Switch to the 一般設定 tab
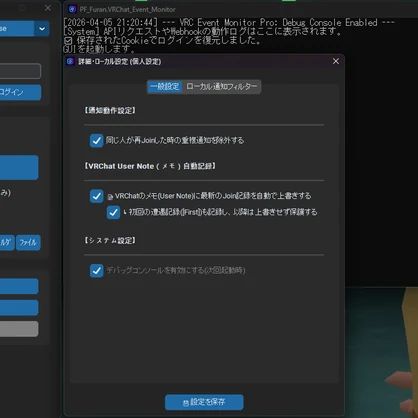This screenshot has height=418, width=418. point(165,87)
